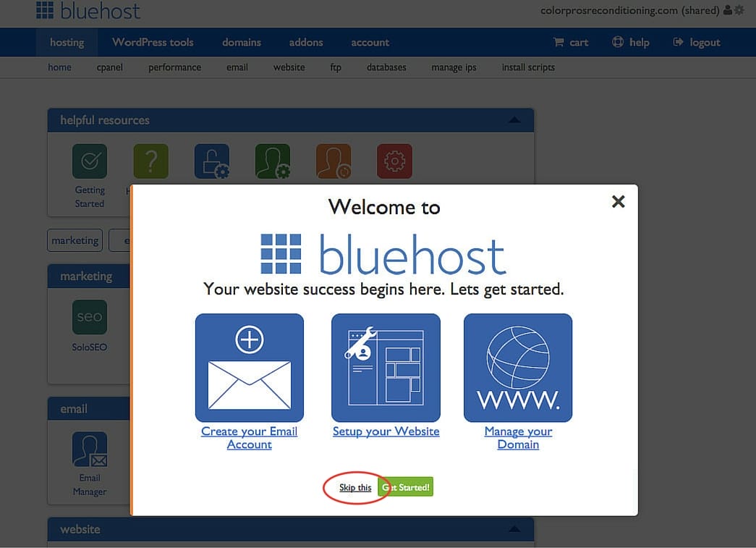Viewport: 756px width, 548px height.
Task: Click the green question mark help icon
Action: (x=150, y=161)
